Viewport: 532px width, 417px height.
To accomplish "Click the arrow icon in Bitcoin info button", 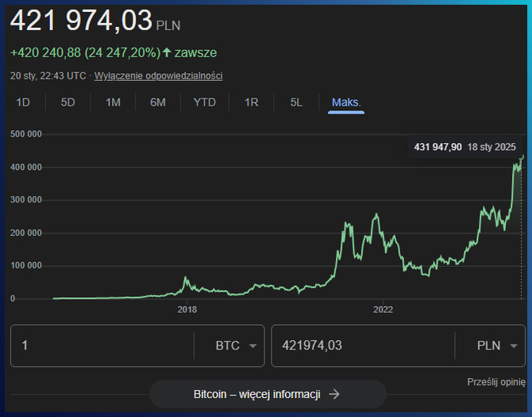I will coord(334,394).
